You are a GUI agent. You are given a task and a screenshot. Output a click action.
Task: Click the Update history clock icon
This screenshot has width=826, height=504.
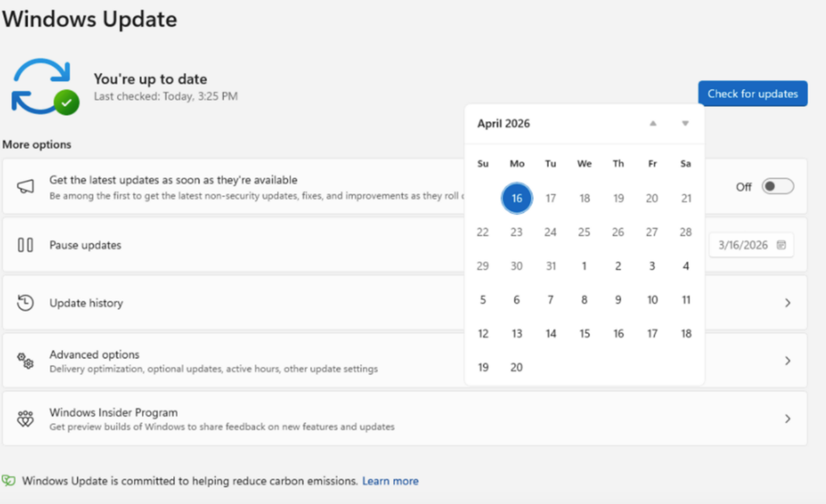point(25,303)
